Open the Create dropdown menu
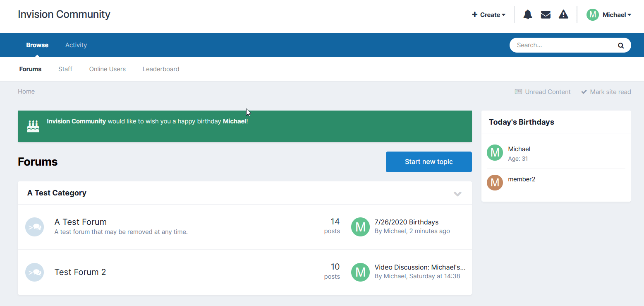Screen dimensions: 644x306 pos(488,14)
